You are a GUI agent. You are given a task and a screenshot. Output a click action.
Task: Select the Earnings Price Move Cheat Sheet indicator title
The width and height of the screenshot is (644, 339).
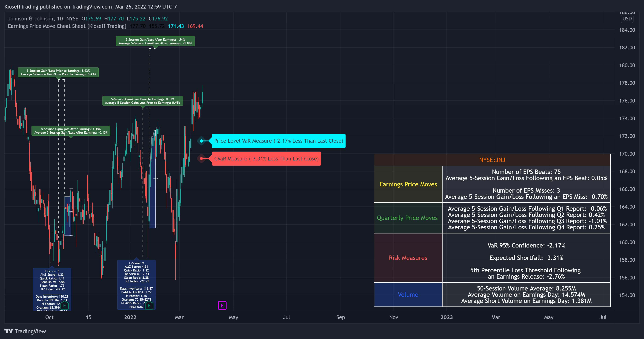(67, 26)
